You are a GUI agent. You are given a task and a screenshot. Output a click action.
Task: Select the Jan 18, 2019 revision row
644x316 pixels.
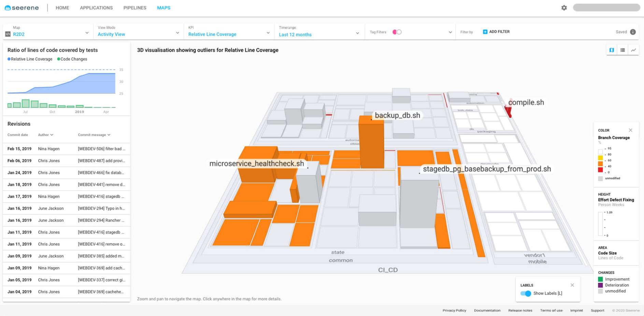[67, 185]
